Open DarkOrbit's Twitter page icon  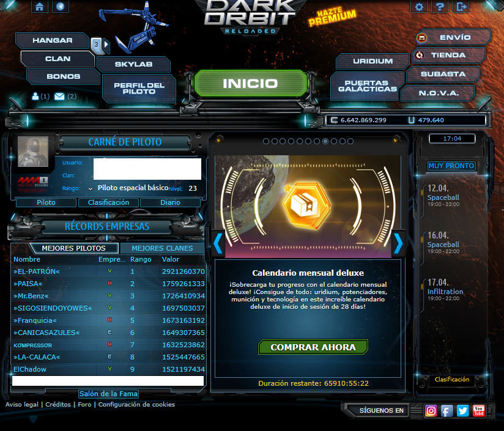[463, 410]
